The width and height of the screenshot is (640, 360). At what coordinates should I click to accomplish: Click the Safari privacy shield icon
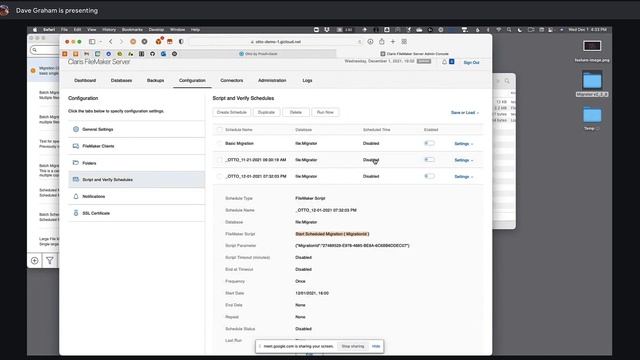181,42
